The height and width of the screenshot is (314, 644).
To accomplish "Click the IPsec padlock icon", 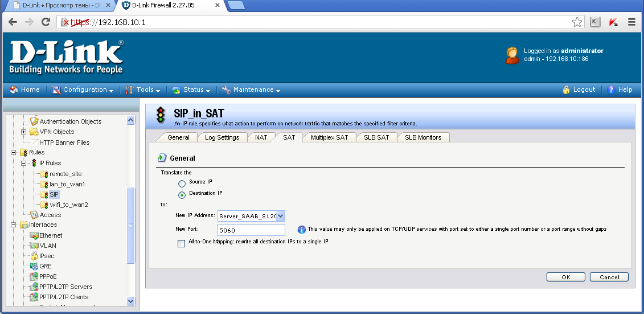I will (x=34, y=256).
